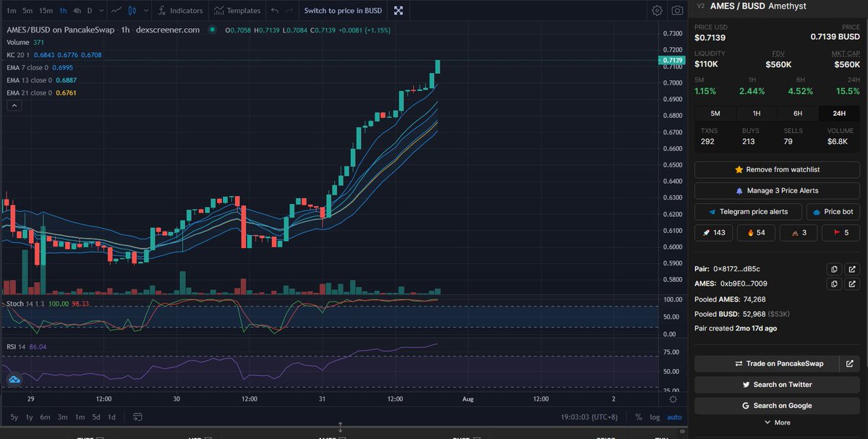Select the 1h timeframe
The width and height of the screenshot is (868, 439).
(x=63, y=11)
